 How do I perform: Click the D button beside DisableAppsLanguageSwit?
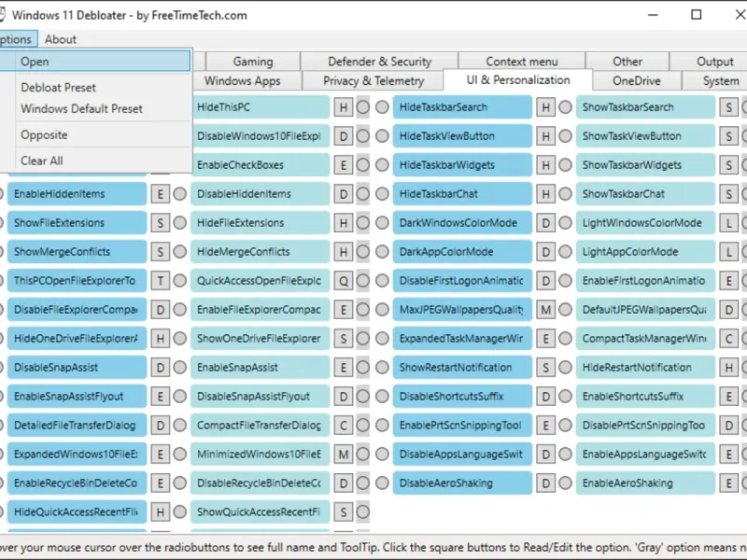coord(546,455)
